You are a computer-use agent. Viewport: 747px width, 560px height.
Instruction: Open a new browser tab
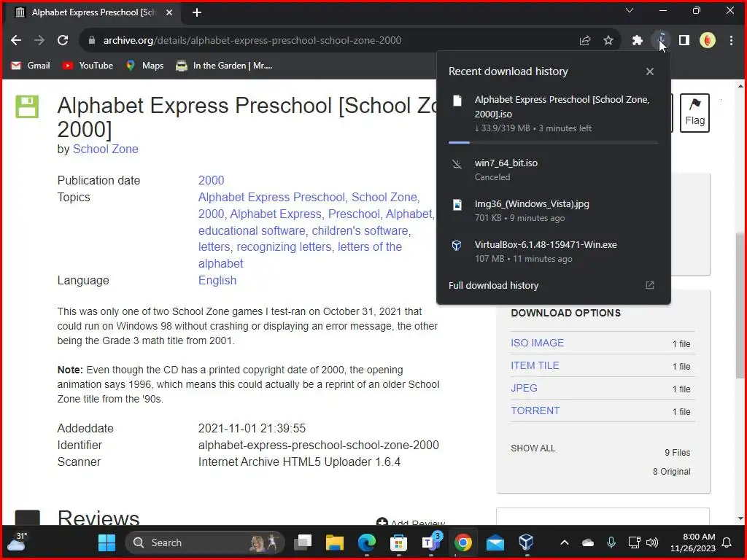(197, 12)
